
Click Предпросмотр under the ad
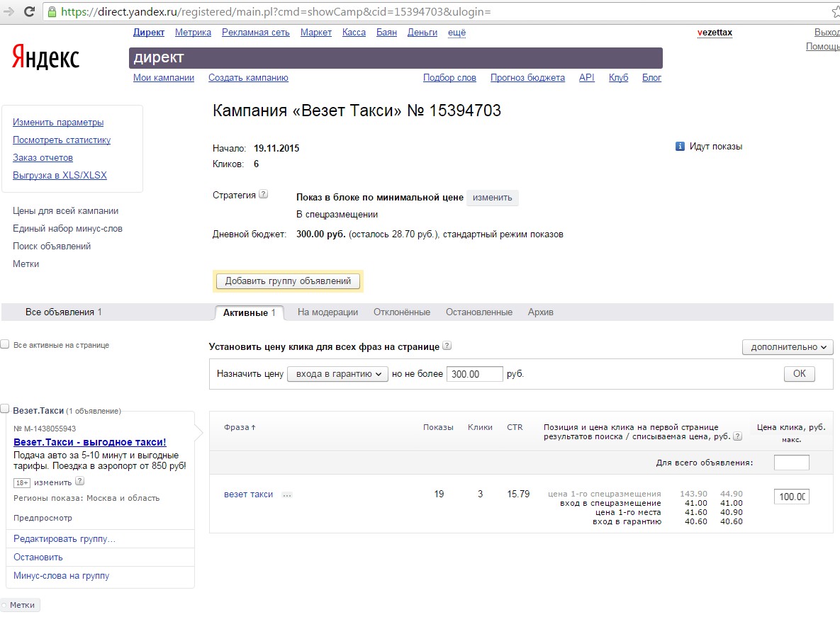coord(43,518)
